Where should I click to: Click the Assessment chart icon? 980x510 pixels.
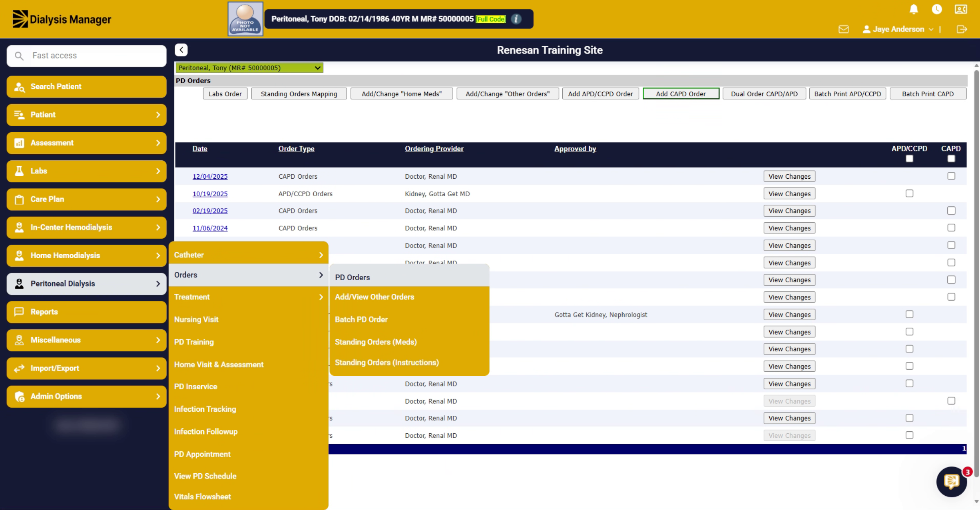click(x=19, y=143)
